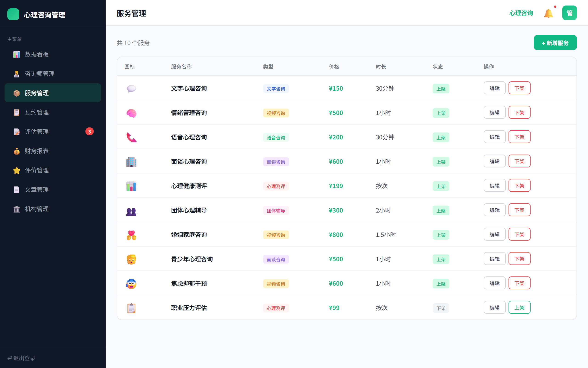Click the 团体辅导 type tag
The image size is (588, 368).
pyautogui.click(x=276, y=210)
